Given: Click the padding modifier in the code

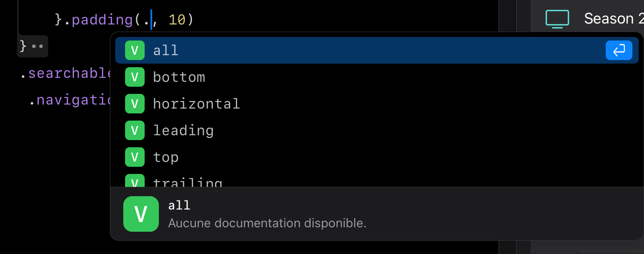Looking at the screenshot, I should (x=102, y=20).
